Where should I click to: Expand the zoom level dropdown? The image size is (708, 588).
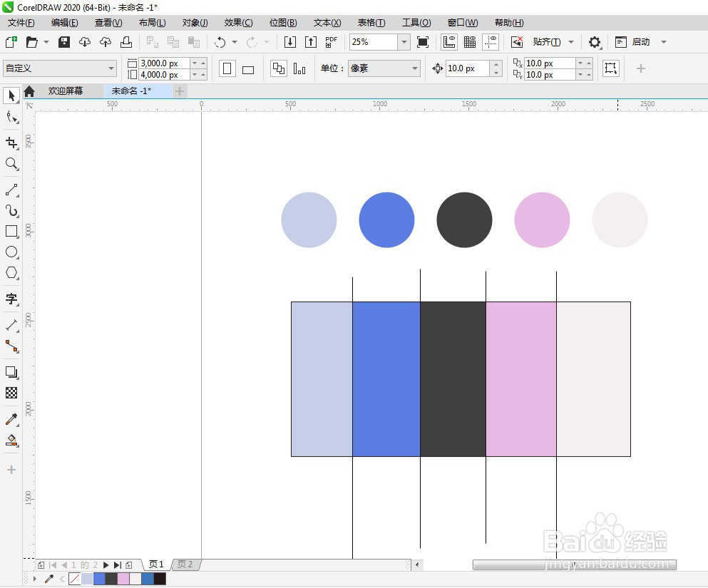pyautogui.click(x=404, y=42)
